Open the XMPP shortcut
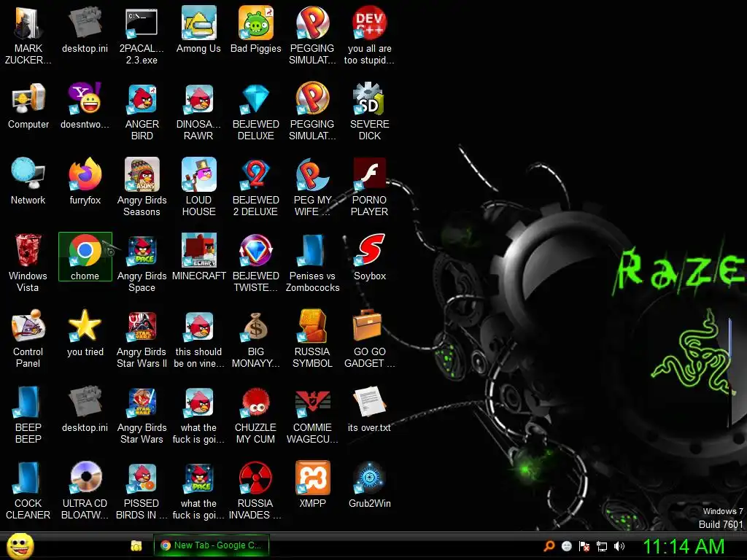The width and height of the screenshot is (747, 560). [x=312, y=484]
